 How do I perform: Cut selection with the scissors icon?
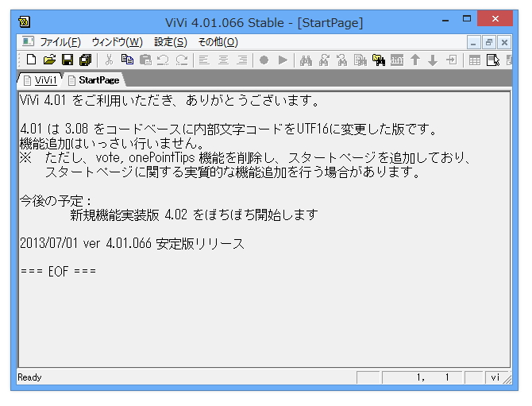pyautogui.click(x=109, y=60)
